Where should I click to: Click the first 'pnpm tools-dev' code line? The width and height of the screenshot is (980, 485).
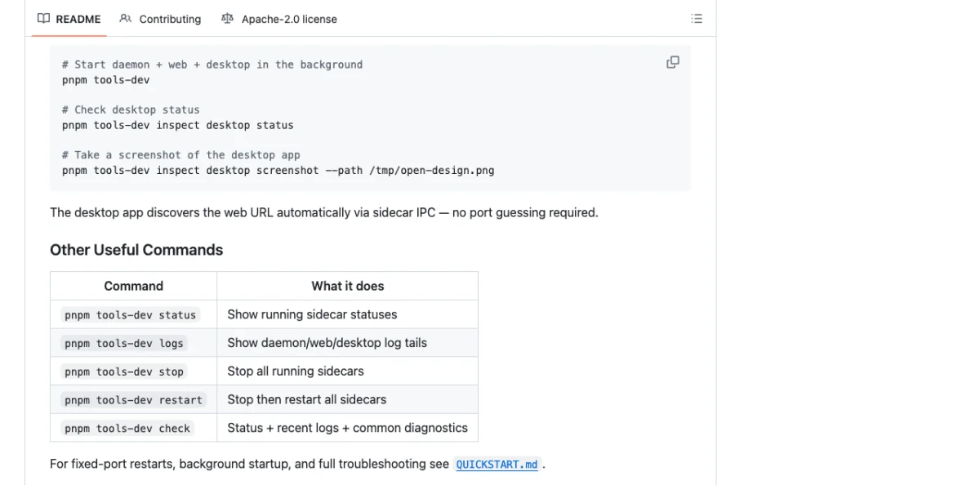point(106,80)
